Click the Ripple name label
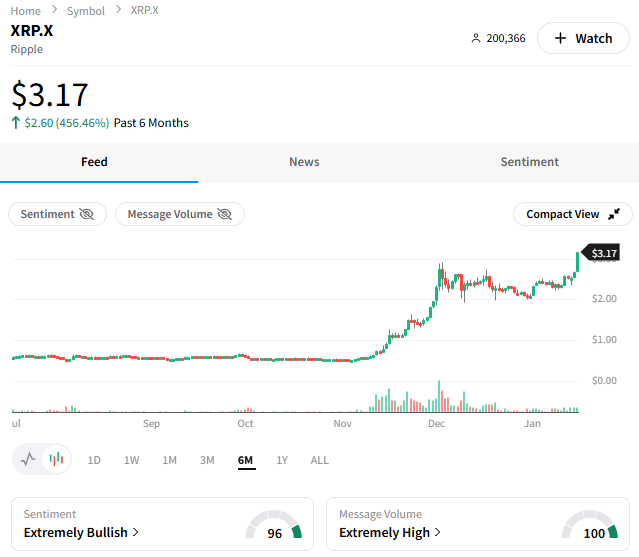The image size is (639, 557). [x=26, y=49]
